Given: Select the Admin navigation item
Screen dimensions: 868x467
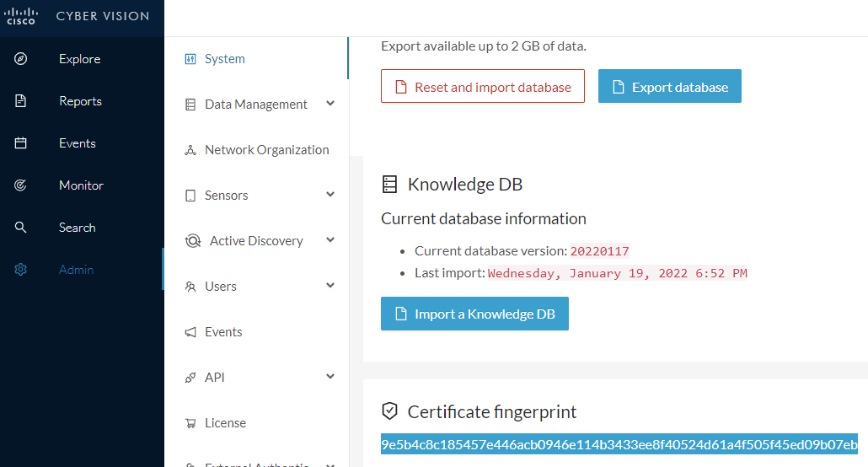Looking at the screenshot, I should pos(76,269).
